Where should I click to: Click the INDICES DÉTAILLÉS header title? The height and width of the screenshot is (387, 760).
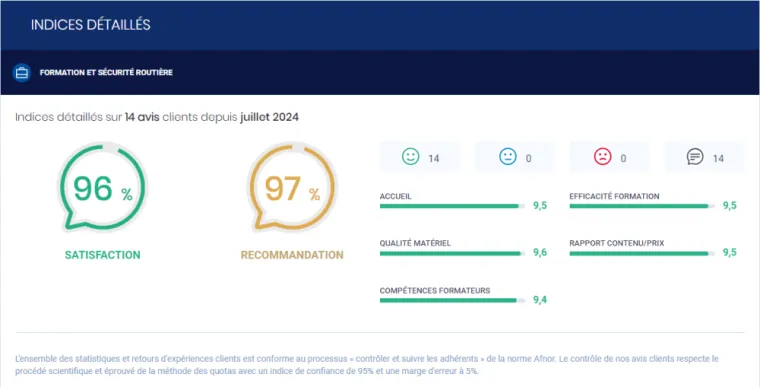pyautogui.click(x=91, y=25)
